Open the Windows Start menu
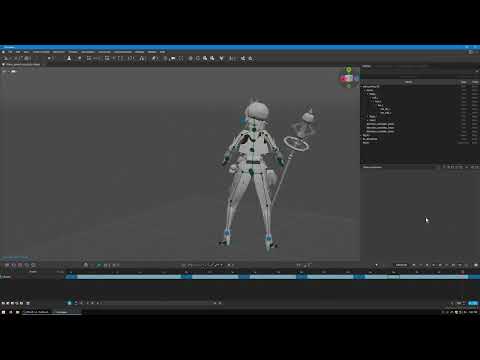480x360 pixels. pyautogui.click(x=3, y=312)
